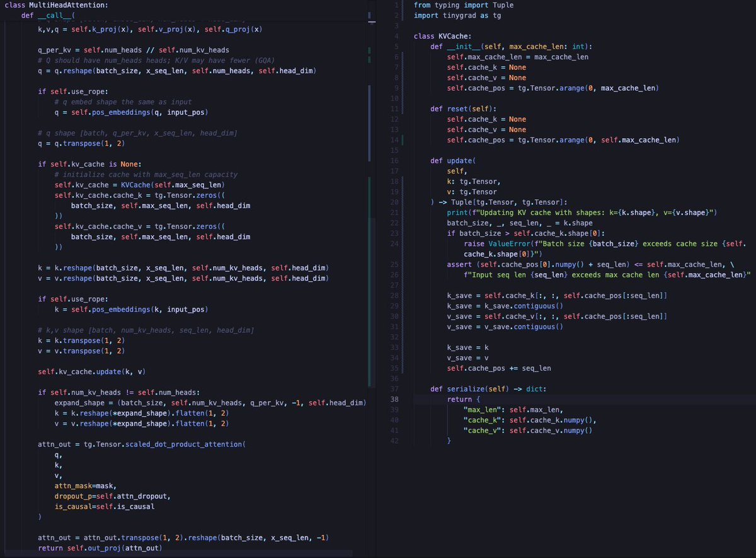Image resolution: width=756 pixels, height=558 pixels.
Task: Click the 'self.kv_cache = KVCache(self.max_seq_len)' line
Action: coord(140,185)
